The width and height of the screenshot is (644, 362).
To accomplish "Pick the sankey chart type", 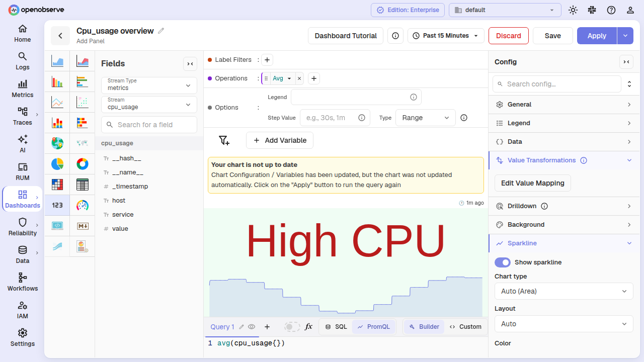I will [57, 246].
